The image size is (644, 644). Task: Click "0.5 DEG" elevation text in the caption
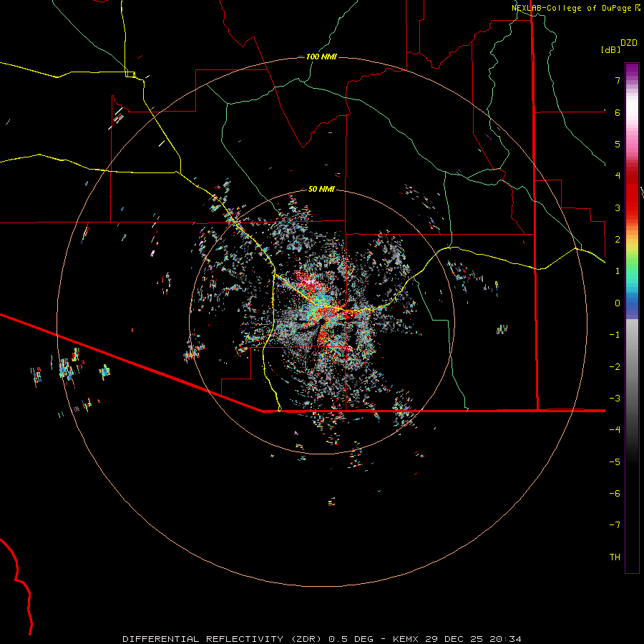[351, 639]
